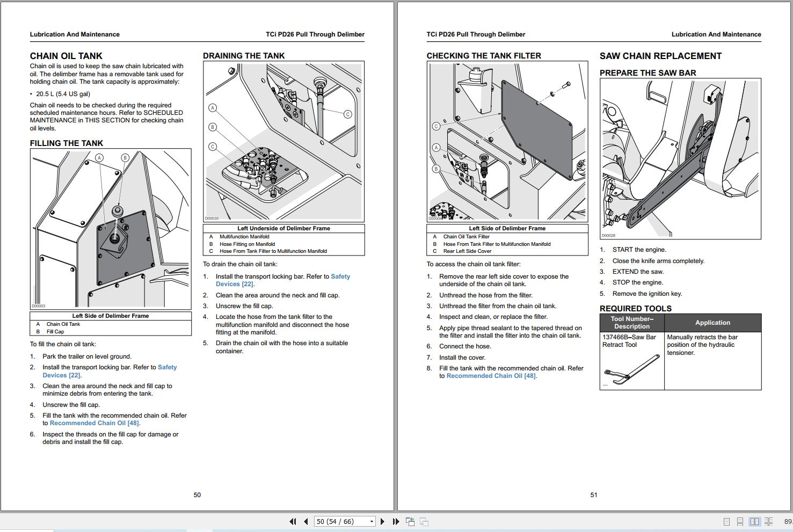Activate facing pages view mode
The image size is (793, 532).
pyautogui.click(x=755, y=521)
